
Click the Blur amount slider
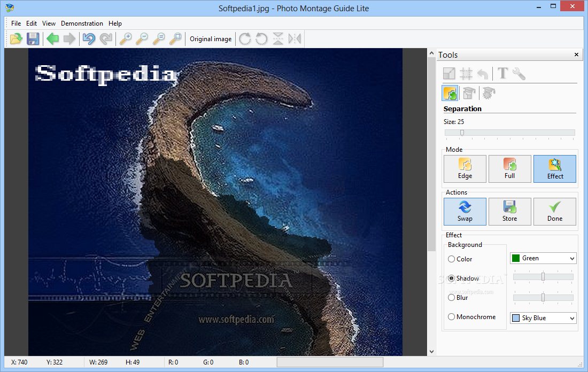(543, 297)
